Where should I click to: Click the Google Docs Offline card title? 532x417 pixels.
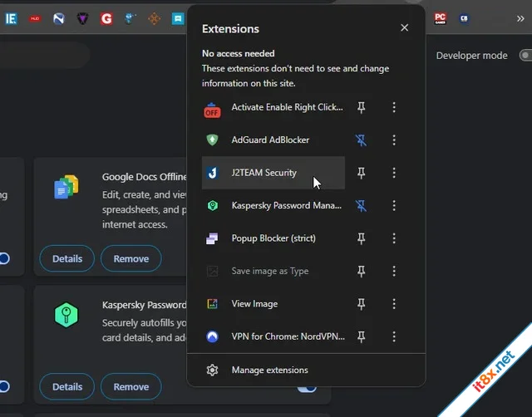point(144,177)
